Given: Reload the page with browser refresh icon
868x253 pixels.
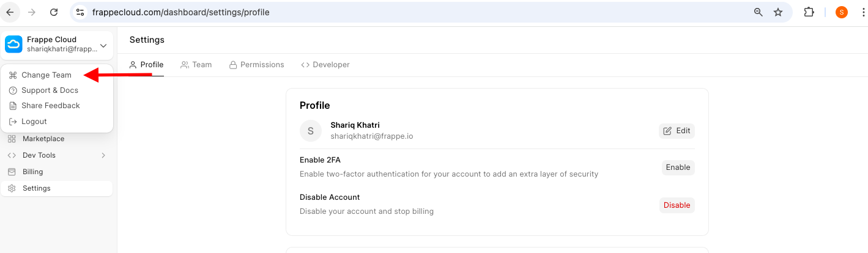Looking at the screenshot, I should click(x=54, y=12).
